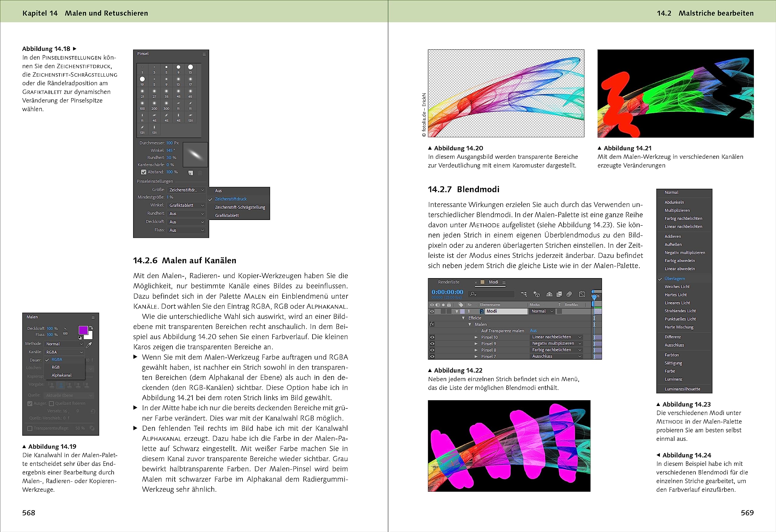Click the current timecode 0:00:00:00
The image size is (776, 532).
447,292
